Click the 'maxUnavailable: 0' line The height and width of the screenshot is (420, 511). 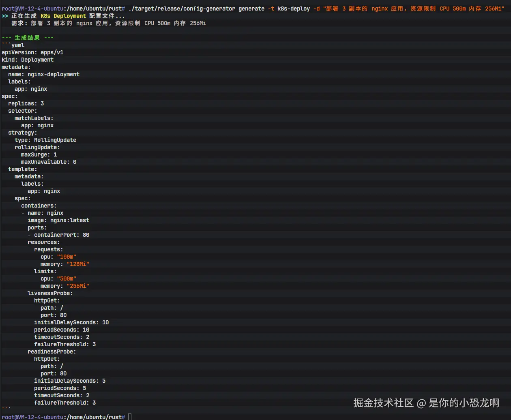(x=49, y=162)
